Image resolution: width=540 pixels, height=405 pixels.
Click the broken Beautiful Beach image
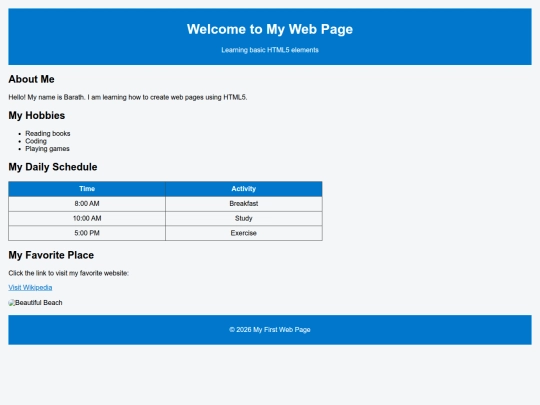[35, 303]
